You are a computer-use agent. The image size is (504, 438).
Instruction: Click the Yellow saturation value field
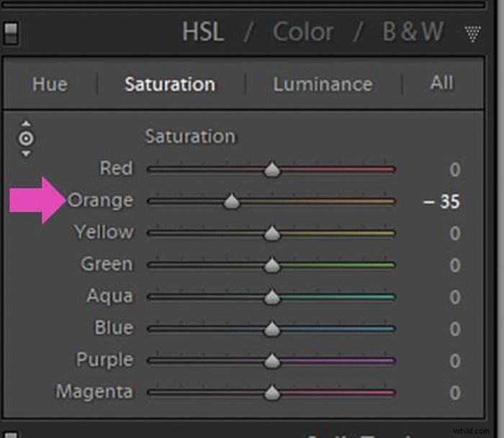[x=455, y=234]
